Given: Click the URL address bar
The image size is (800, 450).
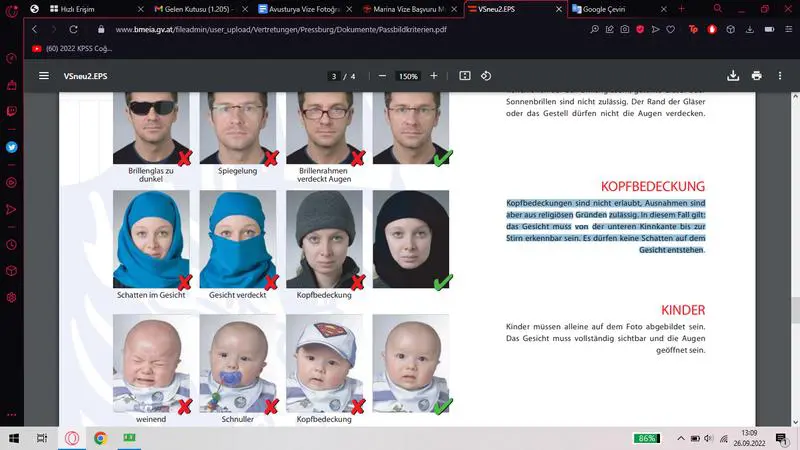Looking at the screenshot, I should [x=300, y=29].
